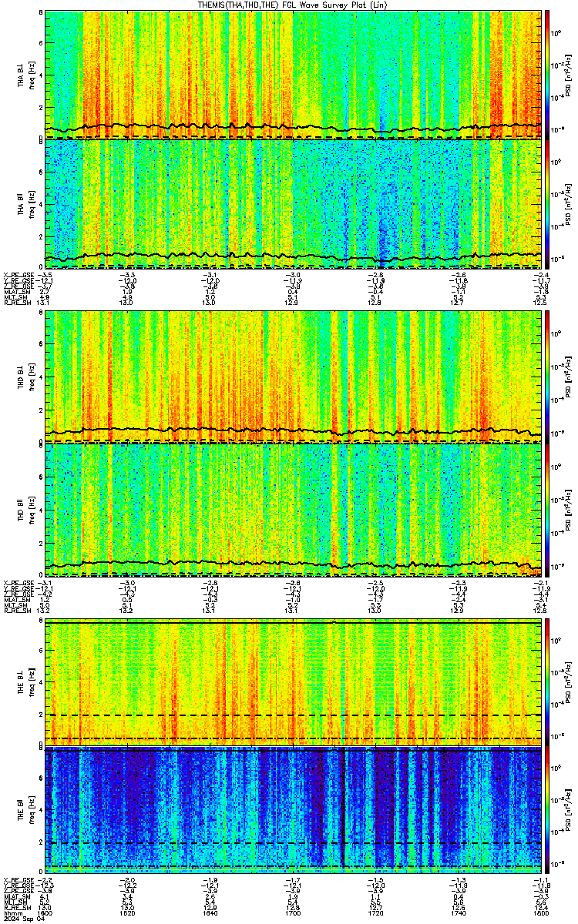Click the '1640' time tick label
The height and width of the screenshot is (924, 578).
(x=210, y=914)
